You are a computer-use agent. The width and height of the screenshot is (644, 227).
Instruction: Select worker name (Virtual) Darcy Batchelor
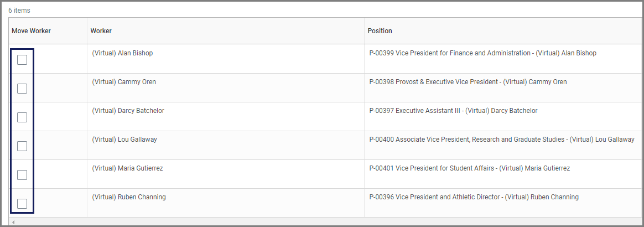pyautogui.click(x=128, y=111)
